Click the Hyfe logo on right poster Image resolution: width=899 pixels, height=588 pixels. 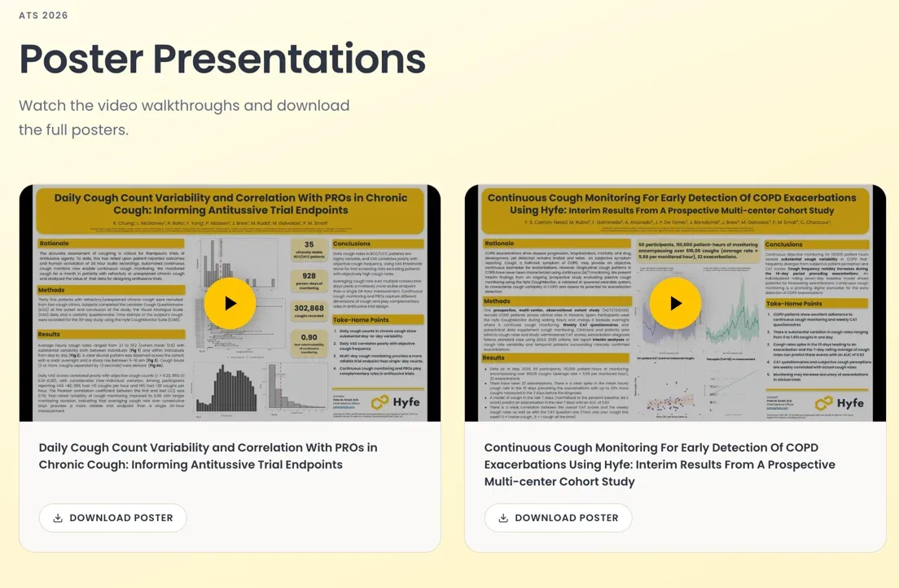pos(840,403)
